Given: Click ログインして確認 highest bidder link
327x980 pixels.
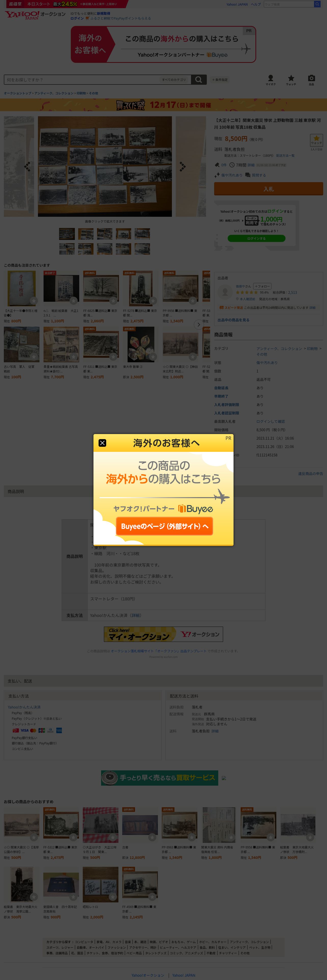Looking at the screenshot, I should pos(270,421).
